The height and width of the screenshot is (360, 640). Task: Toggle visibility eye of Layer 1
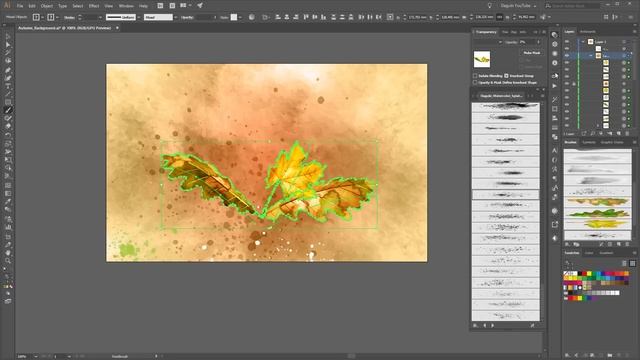point(567,42)
